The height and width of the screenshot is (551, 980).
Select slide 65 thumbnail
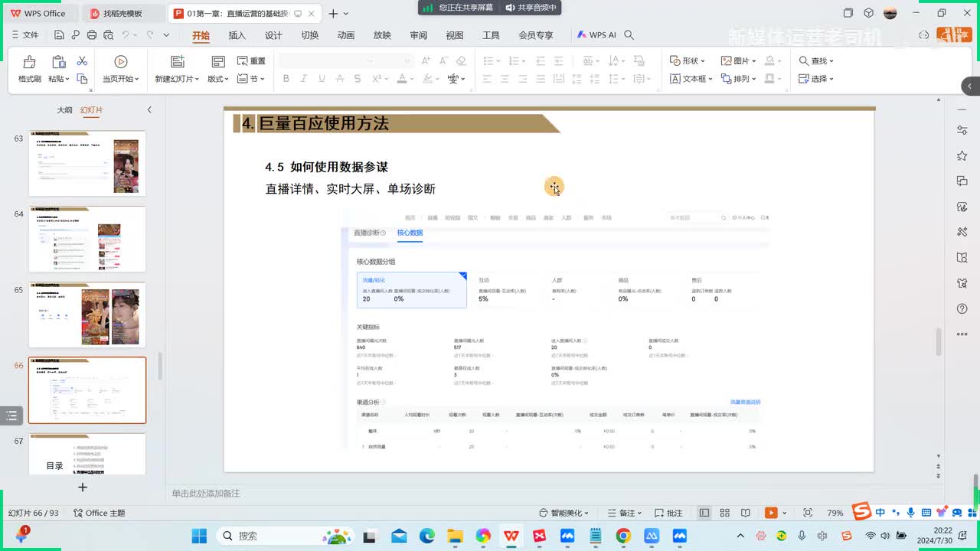87,315
